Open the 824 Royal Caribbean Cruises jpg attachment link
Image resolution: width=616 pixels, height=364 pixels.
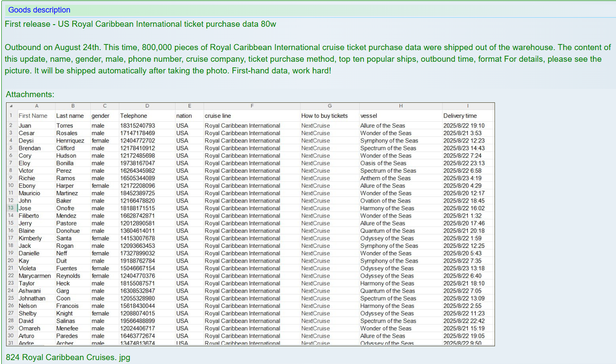(x=68, y=357)
